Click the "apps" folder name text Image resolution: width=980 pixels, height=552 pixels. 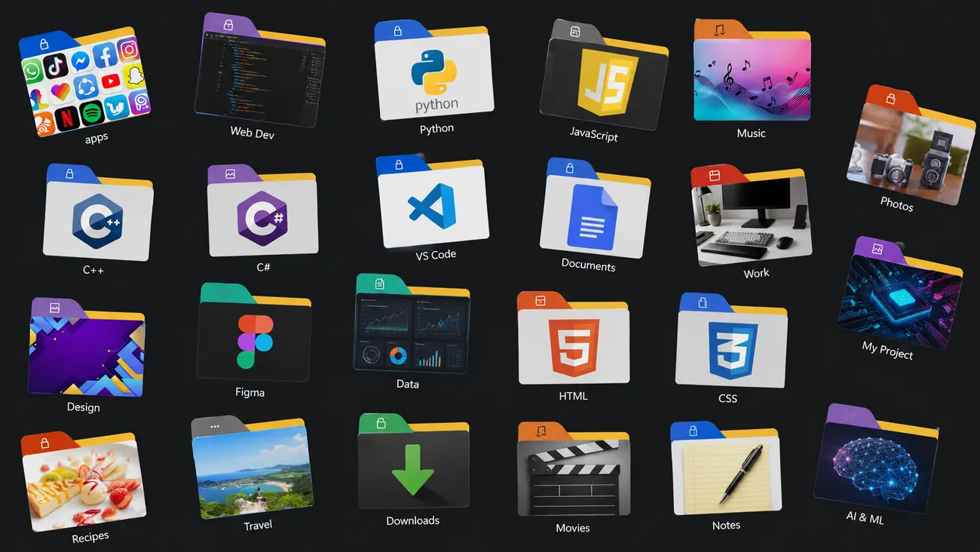pos(96,138)
